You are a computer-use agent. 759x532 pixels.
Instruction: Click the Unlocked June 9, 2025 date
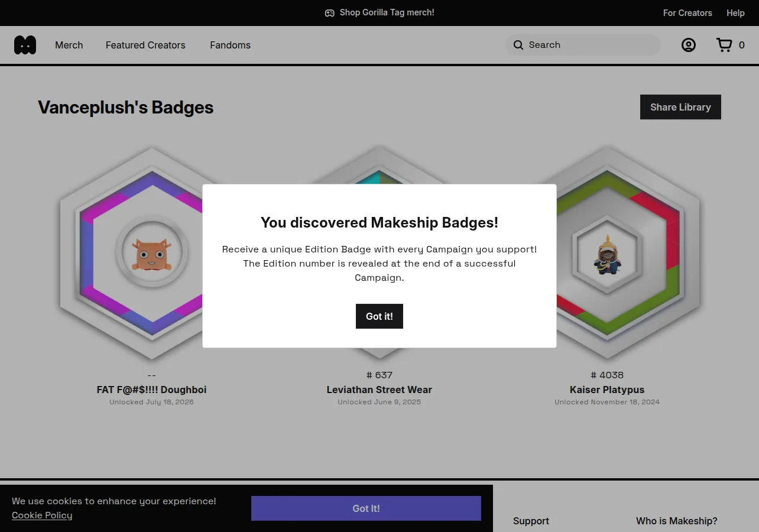(x=379, y=402)
